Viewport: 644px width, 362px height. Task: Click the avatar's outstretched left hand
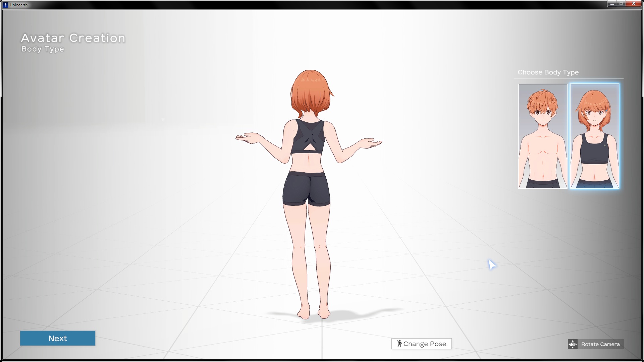[248, 138]
